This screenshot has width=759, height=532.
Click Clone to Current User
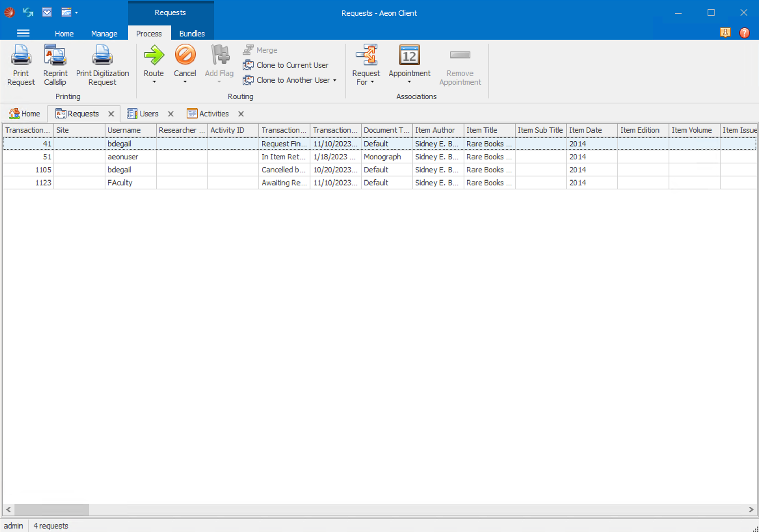[292, 65]
